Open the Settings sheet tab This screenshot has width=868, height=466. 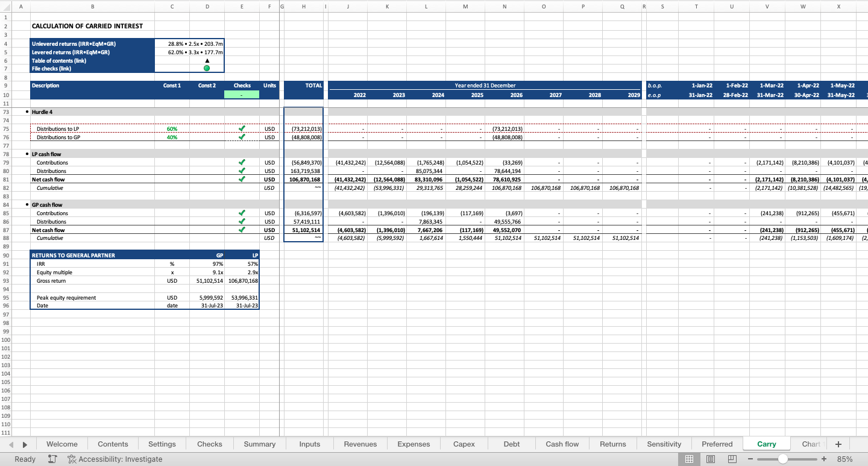click(162, 444)
